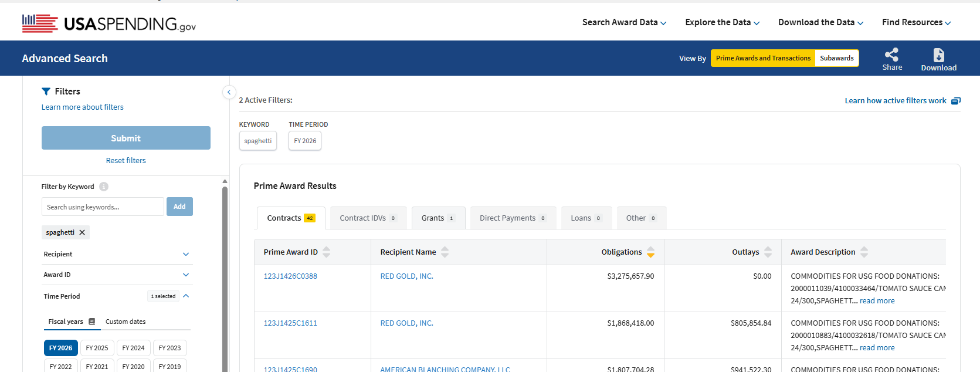
Task: Click the keyword search input field
Action: (103, 207)
